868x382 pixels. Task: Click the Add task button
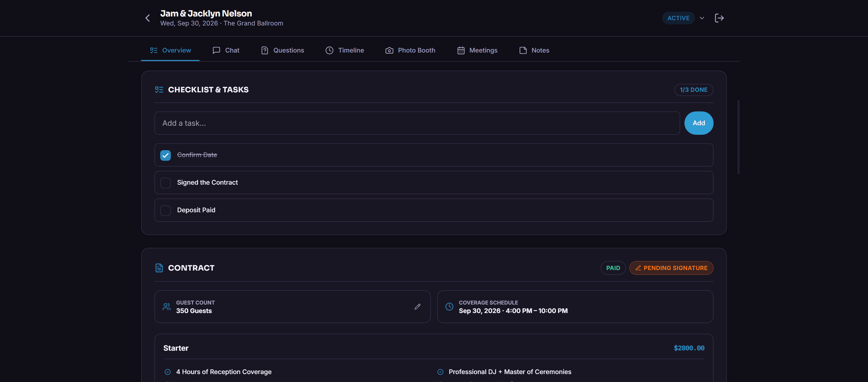698,123
